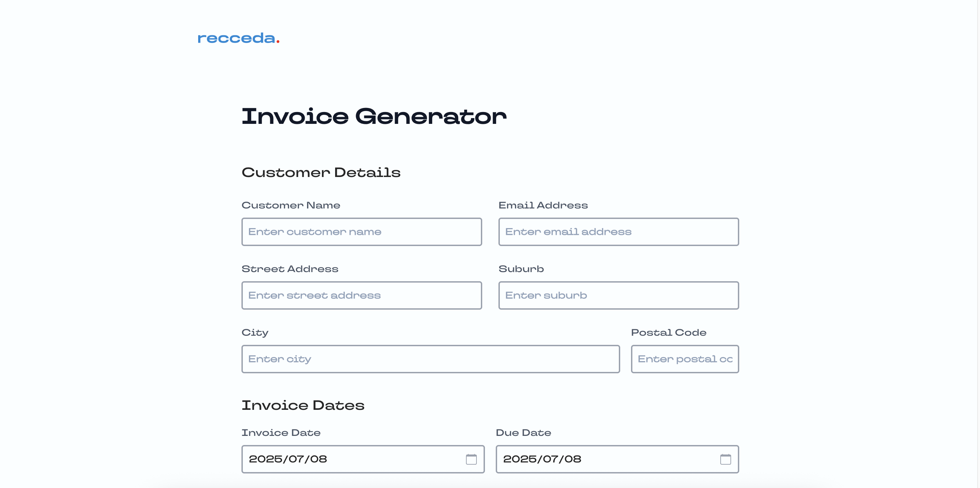Screen dimensions: 980x488
Task: Click the Invoice Date value 2025/07/08
Action: [x=288, y=459]
